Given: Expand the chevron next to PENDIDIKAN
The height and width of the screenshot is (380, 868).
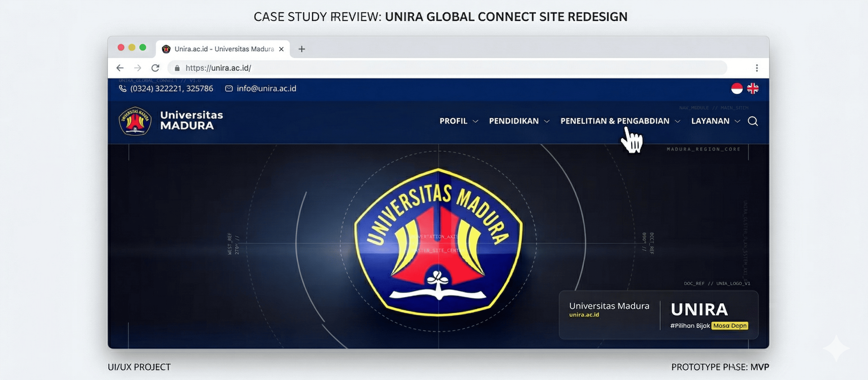Looking at the screenshot, I should pos(547,121).
